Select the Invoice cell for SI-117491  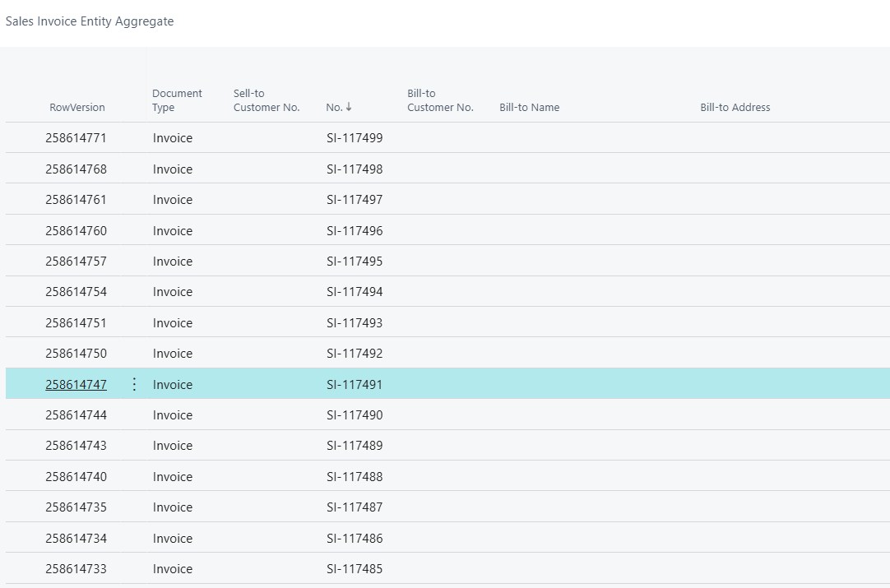(172, 384)
